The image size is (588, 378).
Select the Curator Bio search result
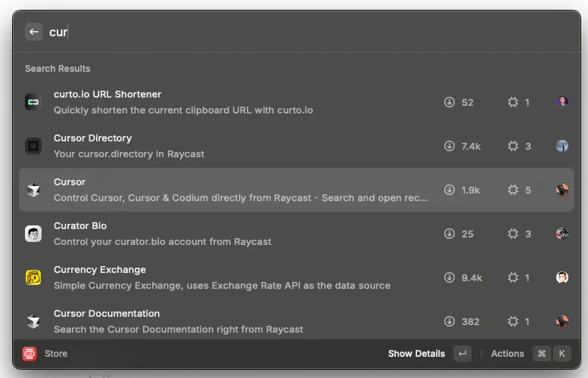[227, 234]
